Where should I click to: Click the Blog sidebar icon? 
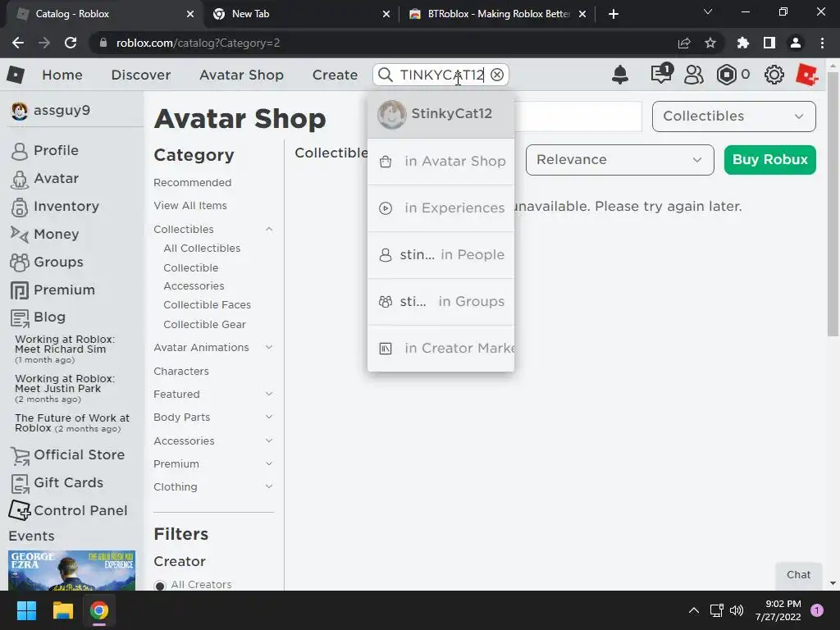[20, 317]
